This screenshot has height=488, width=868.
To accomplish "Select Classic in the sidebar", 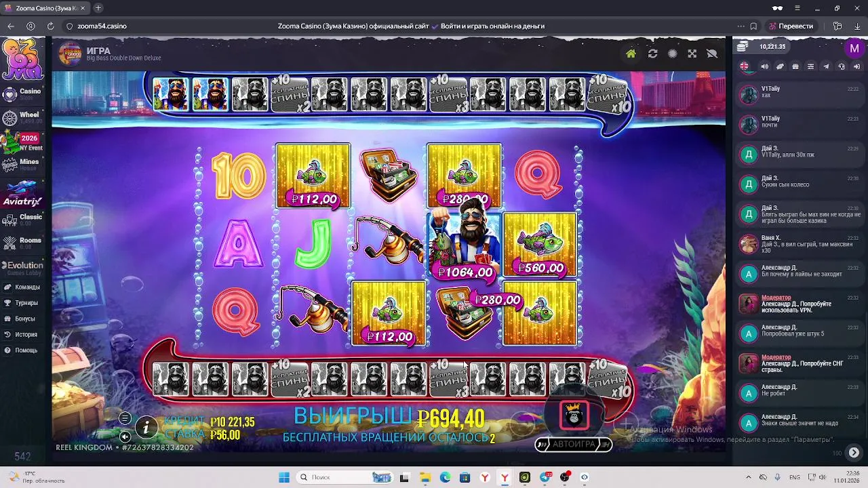I will (23, 220).
